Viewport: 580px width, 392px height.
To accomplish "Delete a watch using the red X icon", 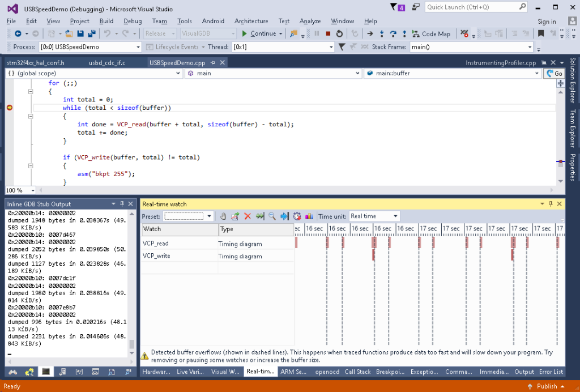I will (247, 216).
